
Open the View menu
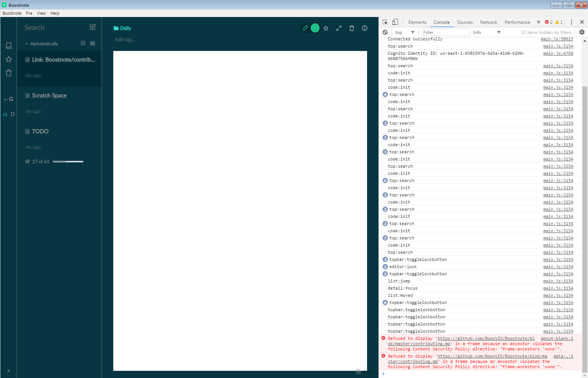[41, 13]
